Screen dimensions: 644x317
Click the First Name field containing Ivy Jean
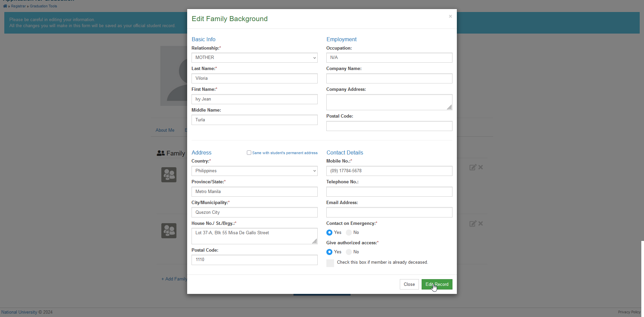click(x=255, y=99)
